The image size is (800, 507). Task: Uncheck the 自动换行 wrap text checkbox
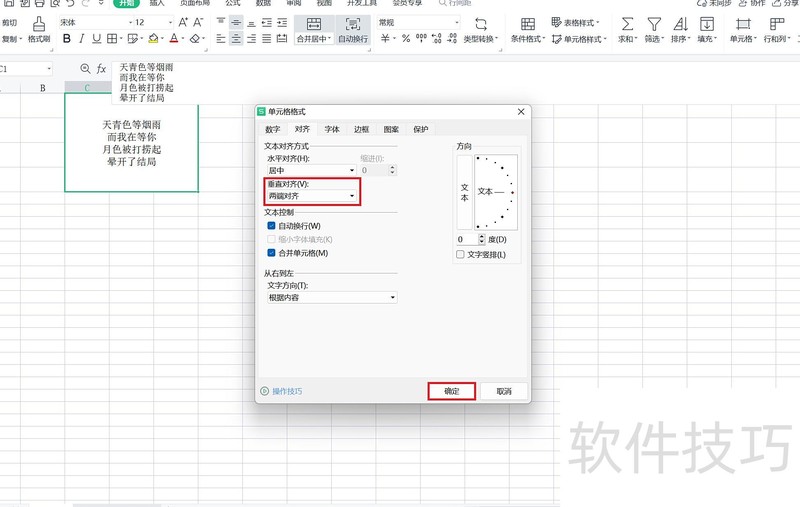(x=272, y=226)
